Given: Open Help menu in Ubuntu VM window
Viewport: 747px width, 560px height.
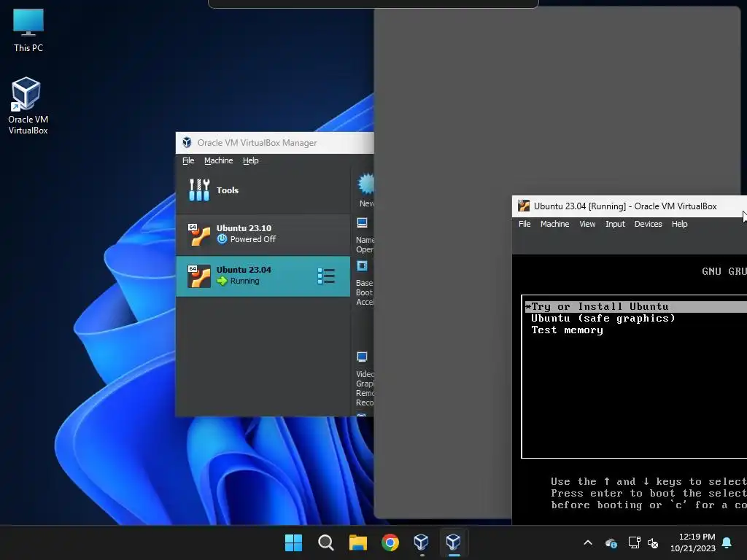Looking at the screenshot, I should click(x=679, y=224).
